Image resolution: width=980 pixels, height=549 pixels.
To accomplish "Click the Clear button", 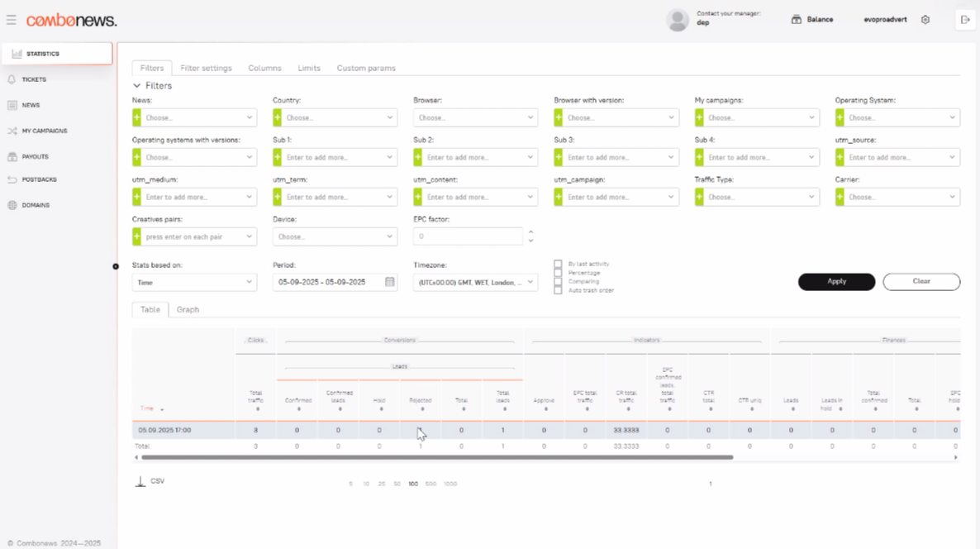I will coord(921,282).
